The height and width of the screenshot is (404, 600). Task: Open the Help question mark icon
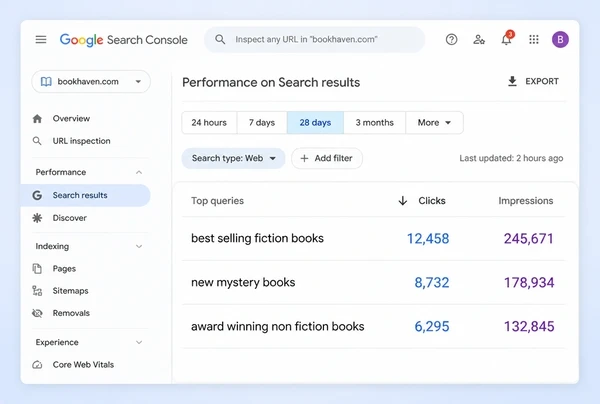click(x=452, y=39)
